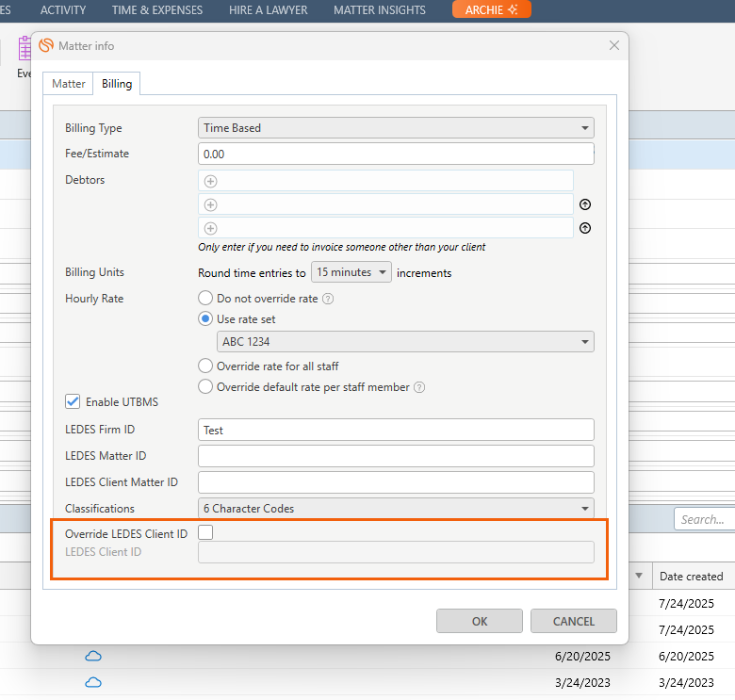The image size is (735, 700).
Task: Expand the 15 minutes increments dropdown
Action: click(351, 272)
